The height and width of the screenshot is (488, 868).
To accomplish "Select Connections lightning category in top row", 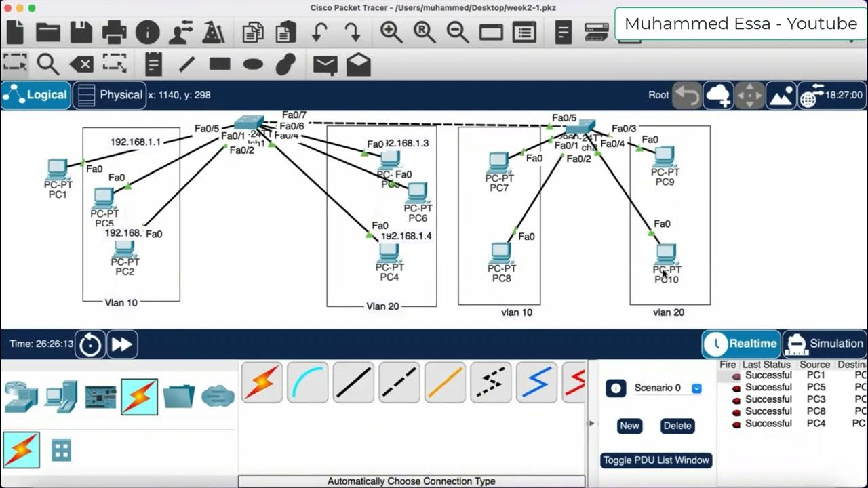I will (140, 396).
